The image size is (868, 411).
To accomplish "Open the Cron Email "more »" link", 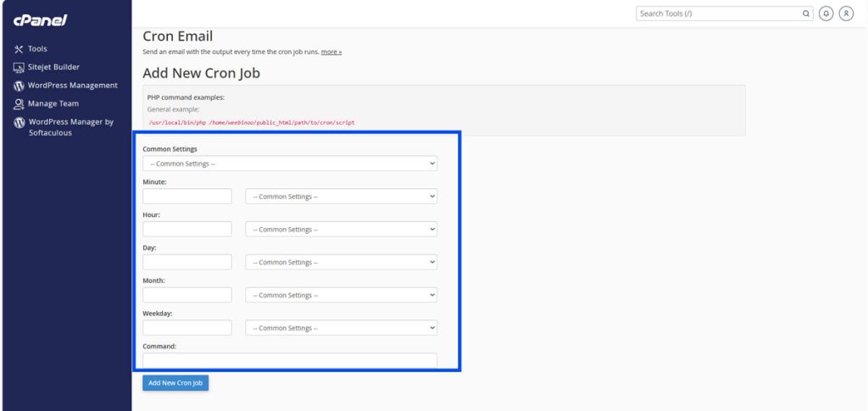I will click(x=331, y=52).
